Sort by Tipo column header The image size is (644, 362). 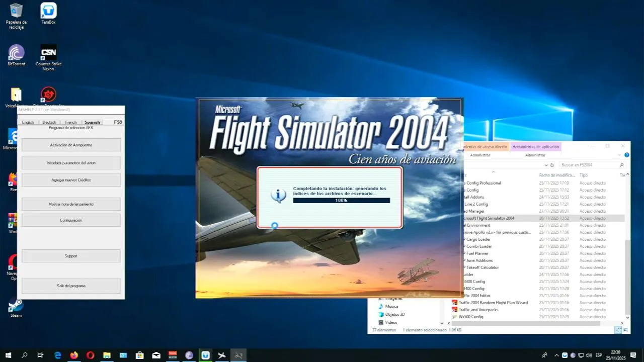pos(584,175)
